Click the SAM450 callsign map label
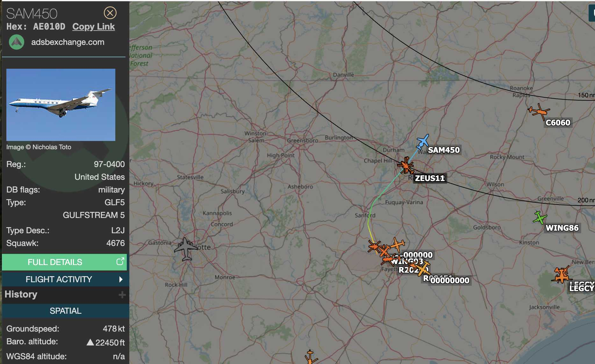This screenshot has height=364, width=595. click(x=444, y=150)
